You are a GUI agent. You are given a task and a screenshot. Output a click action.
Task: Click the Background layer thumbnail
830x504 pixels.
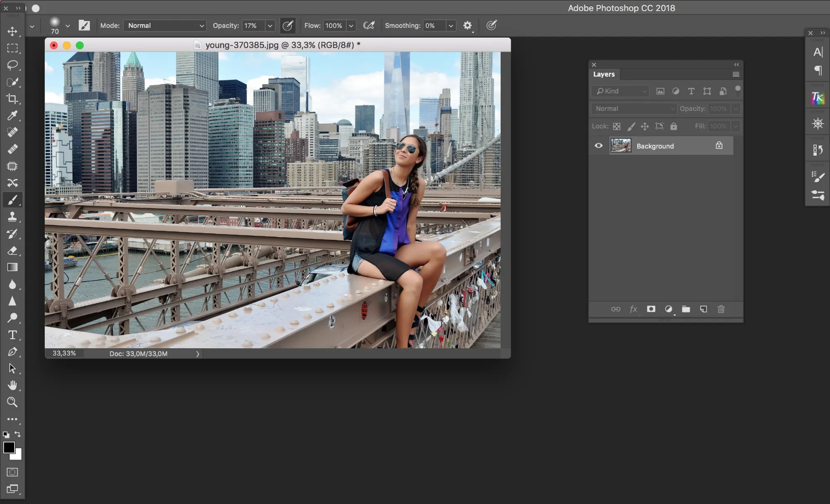[621, 146]
